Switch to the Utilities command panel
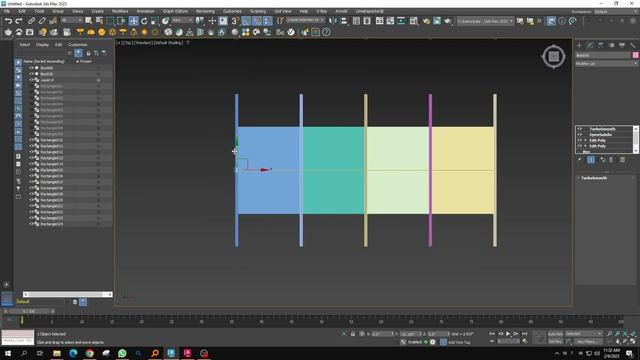The image size is (640, 360). (633, 45)
